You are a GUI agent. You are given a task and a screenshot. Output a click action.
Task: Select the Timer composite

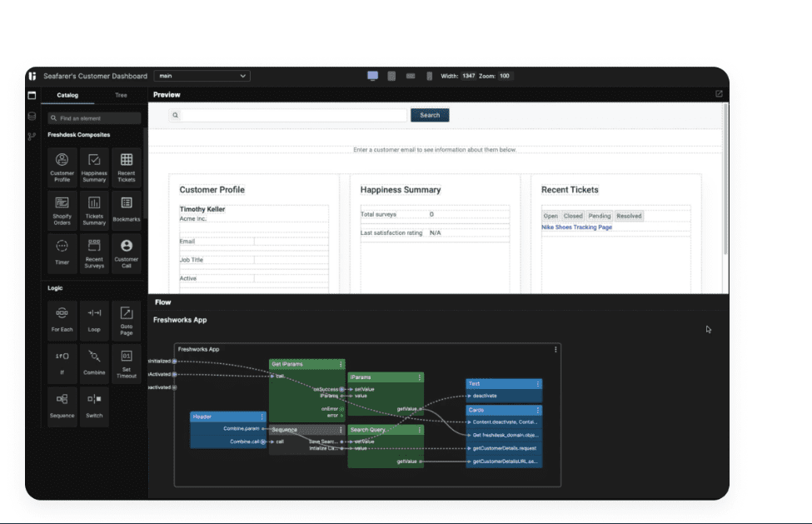pyautogui.click(x=62, y=253)
